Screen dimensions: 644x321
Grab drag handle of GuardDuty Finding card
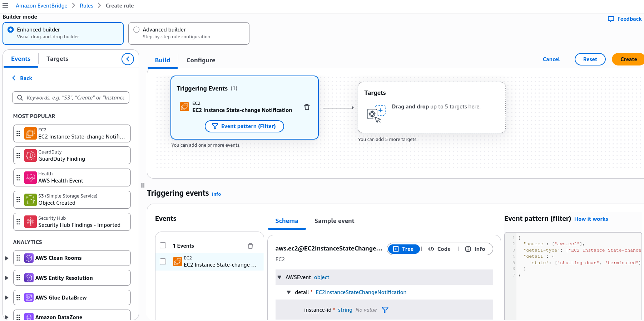pyautogui.click(x=18, y=156)
